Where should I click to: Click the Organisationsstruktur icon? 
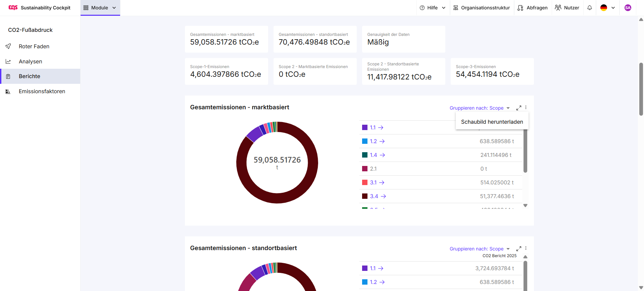pos(456,8)
